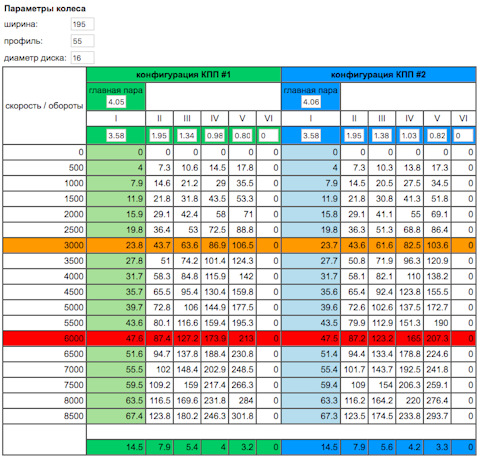Click cell 17.8 in the 500 row

(242, 168)
